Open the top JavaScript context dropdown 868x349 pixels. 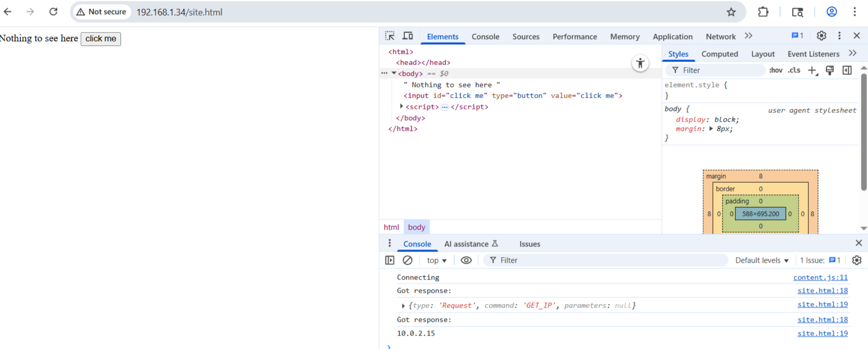coord(437,260)
